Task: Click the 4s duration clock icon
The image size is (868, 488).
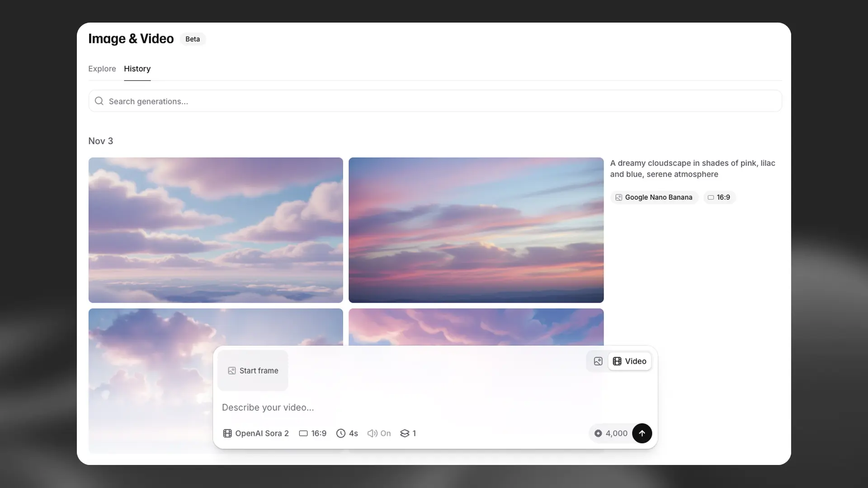Action: coord(341,433)
